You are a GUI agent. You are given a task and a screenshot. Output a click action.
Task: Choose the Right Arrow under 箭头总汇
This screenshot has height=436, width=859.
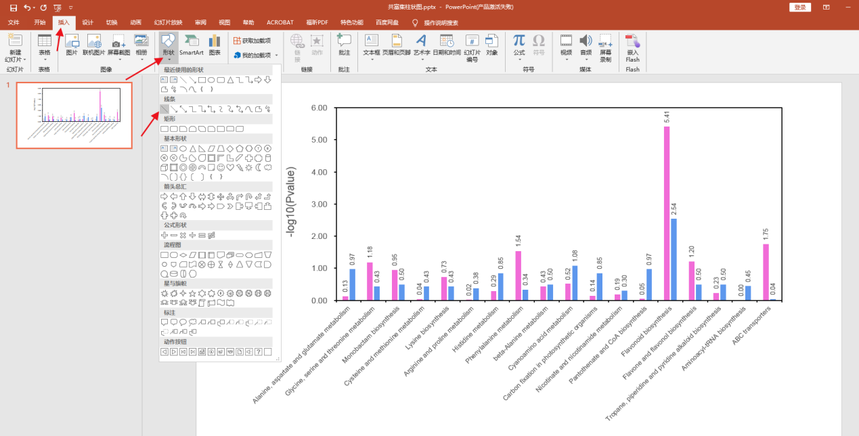(x=164, y=197)
